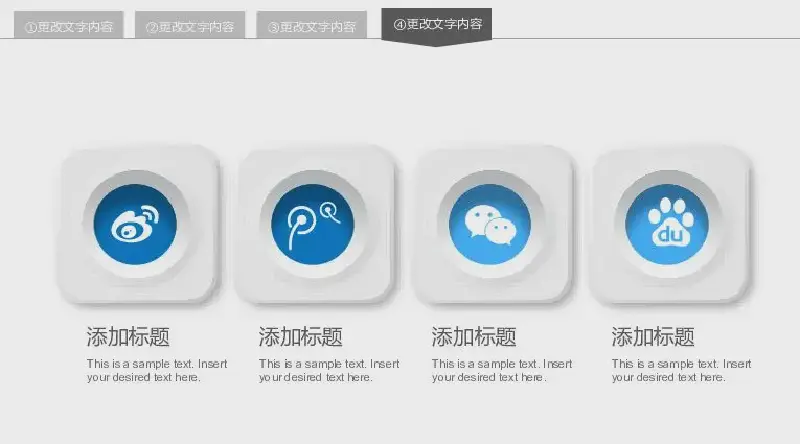800x444 pixels.
Task: Select active dark tab ④更改文字内容
Action: 437,26
